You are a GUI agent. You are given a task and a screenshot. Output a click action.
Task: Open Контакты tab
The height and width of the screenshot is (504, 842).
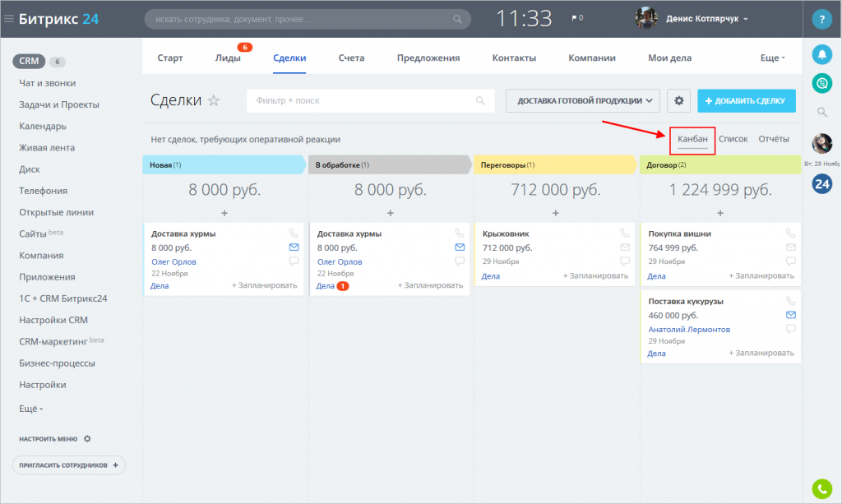pyautogui.click(x=514, y=58)
